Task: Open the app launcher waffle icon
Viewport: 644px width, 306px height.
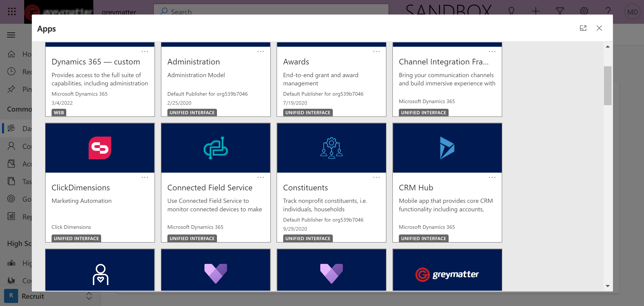Action: (x=12, y=11)
